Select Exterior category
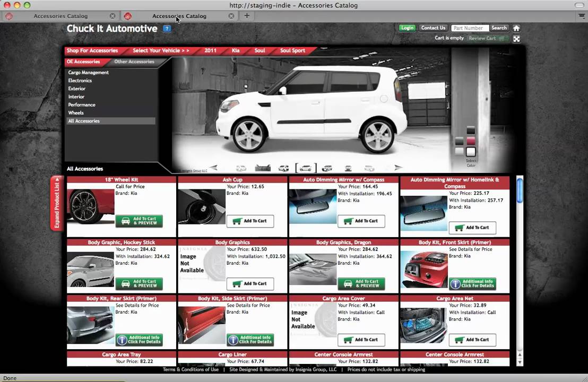This screenshot has height=382, width=588. (x=77, y=89)
